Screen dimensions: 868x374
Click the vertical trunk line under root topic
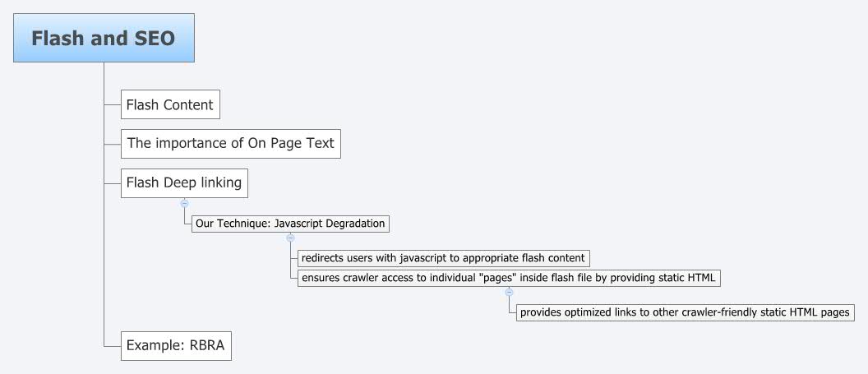(104, 247)
